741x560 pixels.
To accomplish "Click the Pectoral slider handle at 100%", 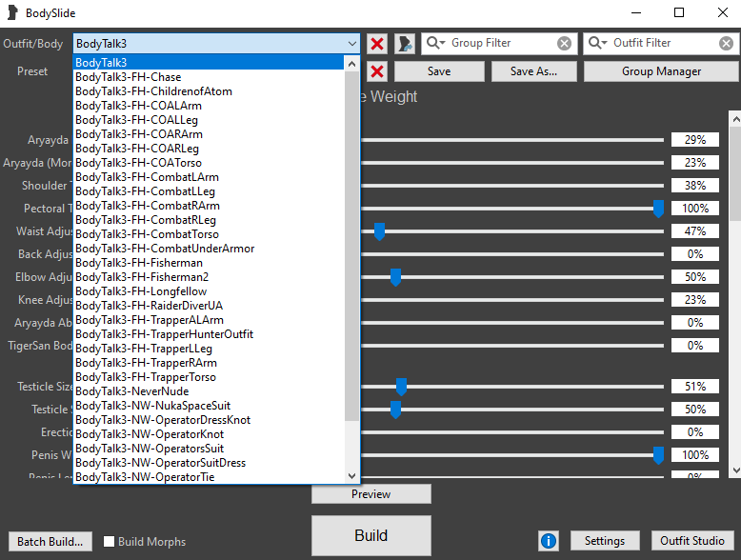I will click(658, 209).
